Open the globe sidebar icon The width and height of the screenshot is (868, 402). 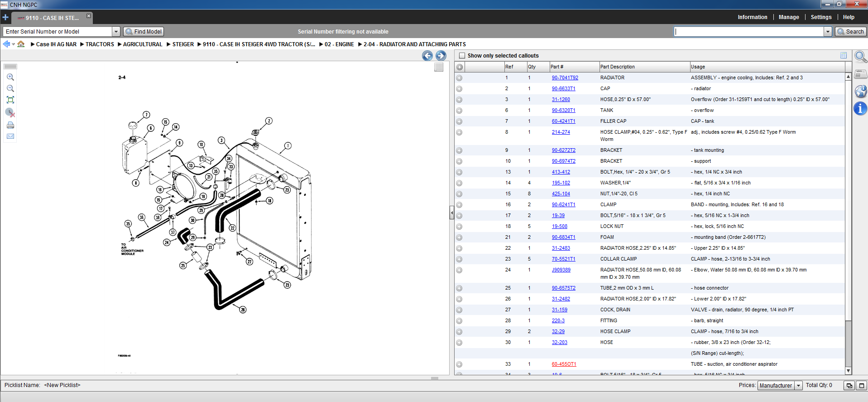(861, 91)
